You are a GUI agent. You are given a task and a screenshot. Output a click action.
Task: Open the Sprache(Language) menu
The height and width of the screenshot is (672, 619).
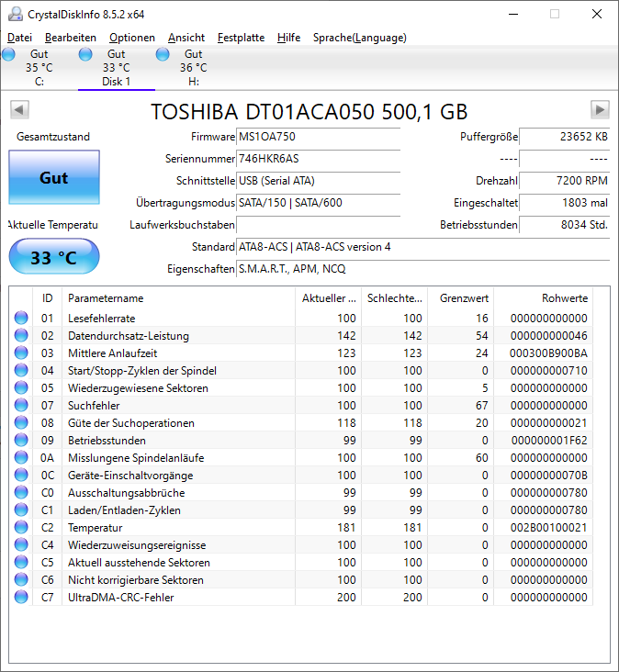coord(359,38)
